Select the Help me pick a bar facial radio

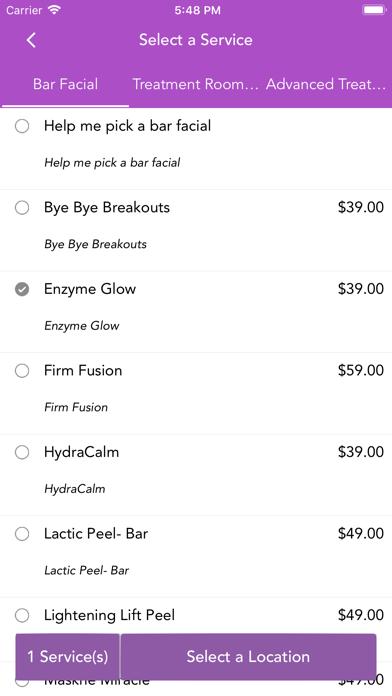22,126
